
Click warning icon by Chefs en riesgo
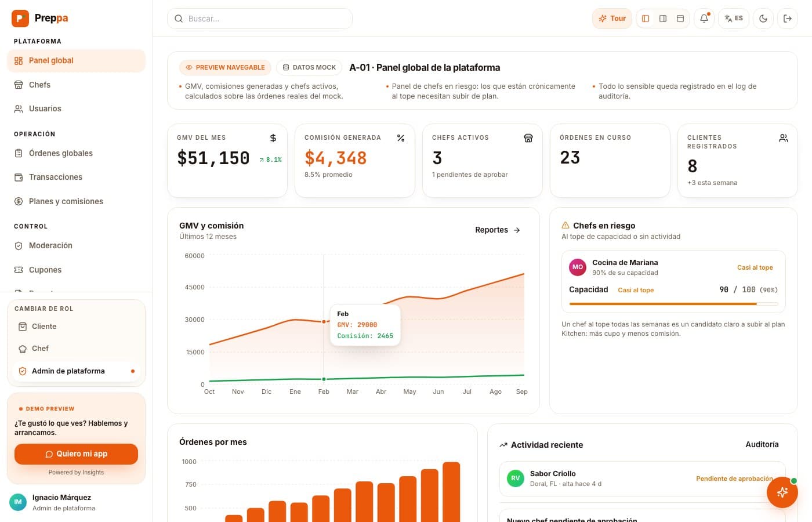[x=565, y=225]
